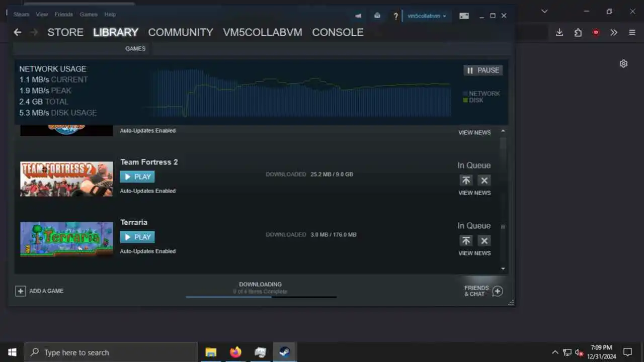Click the Team Fortress 2 thumbnail
The image size is (644, 362).
point(66,179)
